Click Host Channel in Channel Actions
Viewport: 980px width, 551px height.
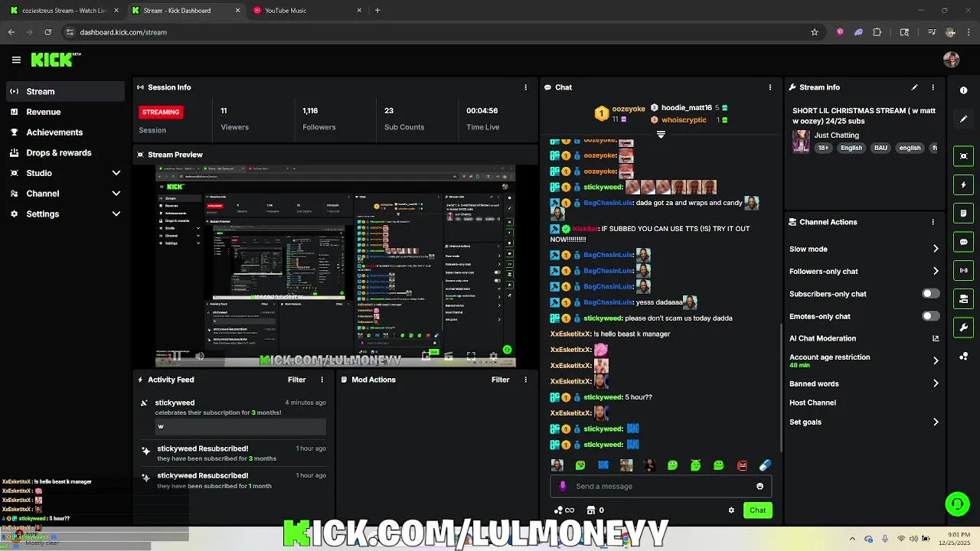(x=812, y=403)
